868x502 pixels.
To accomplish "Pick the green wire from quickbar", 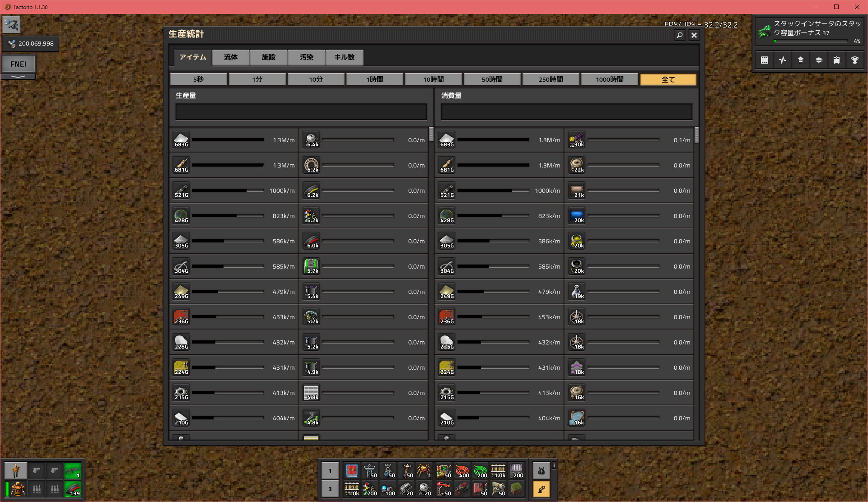I will (480, 471).
